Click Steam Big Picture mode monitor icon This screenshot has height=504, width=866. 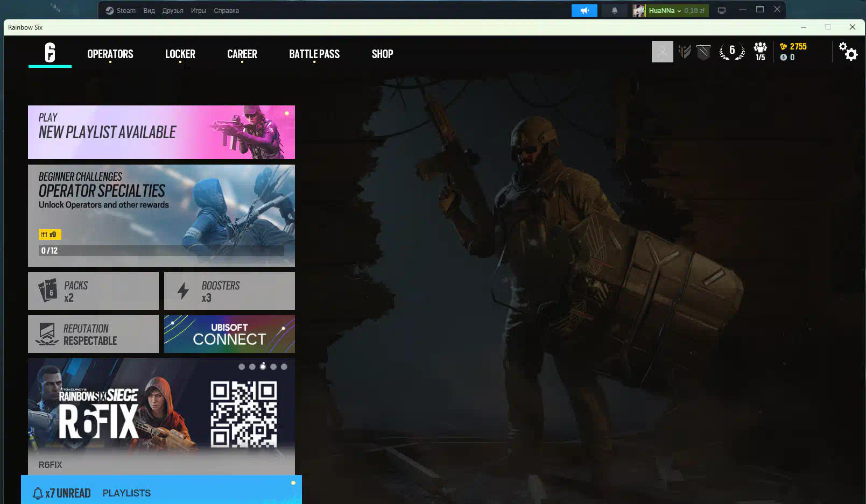click(722, 10)
